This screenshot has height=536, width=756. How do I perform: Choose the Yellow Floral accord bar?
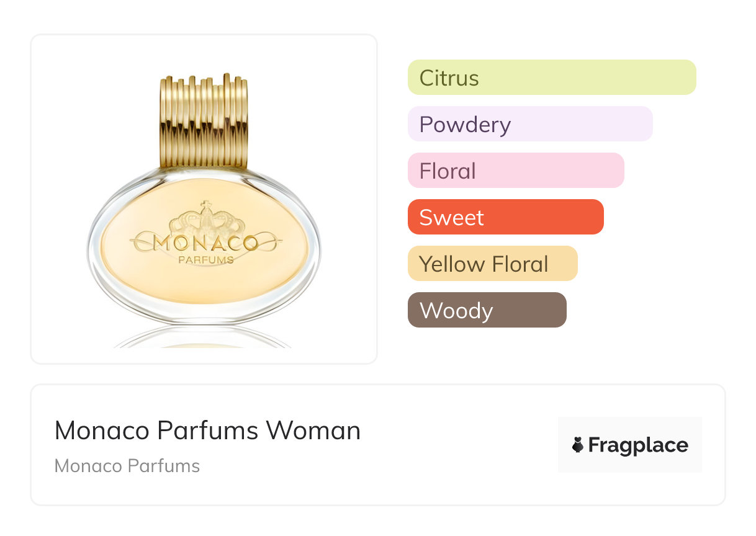tap(492, 264)
